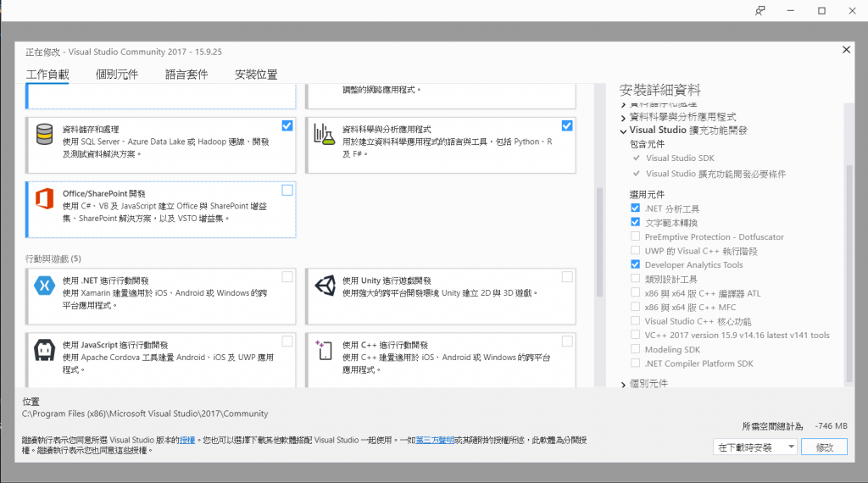Click the 安裝詳細資料 heading
The height and width of the screenshot is (483, 868).
(x=659, y=90)
